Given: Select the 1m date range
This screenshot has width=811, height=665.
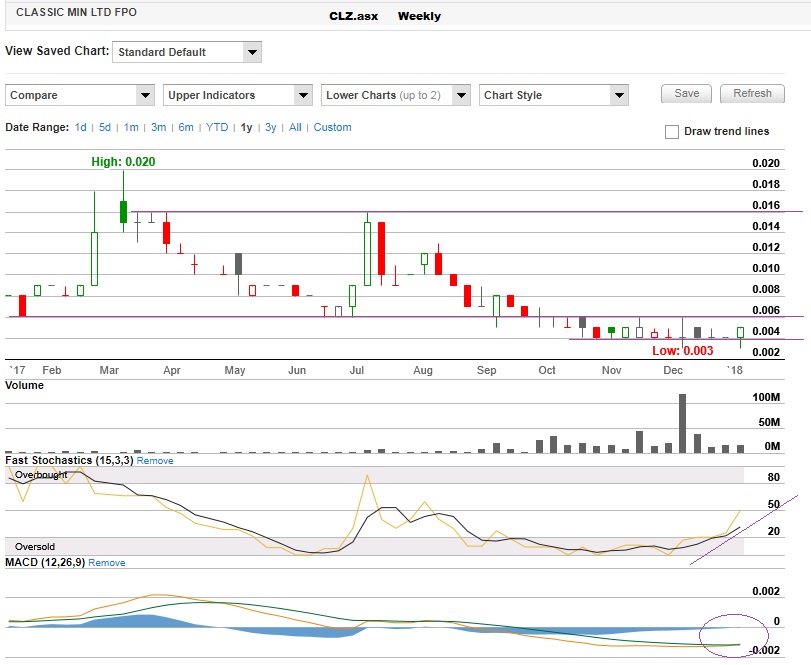Looking at the screenshot, I should (131, 127).
